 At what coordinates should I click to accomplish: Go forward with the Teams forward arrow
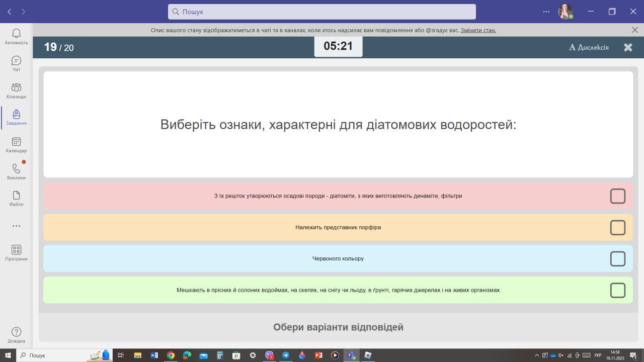click(x=23, y=12)
